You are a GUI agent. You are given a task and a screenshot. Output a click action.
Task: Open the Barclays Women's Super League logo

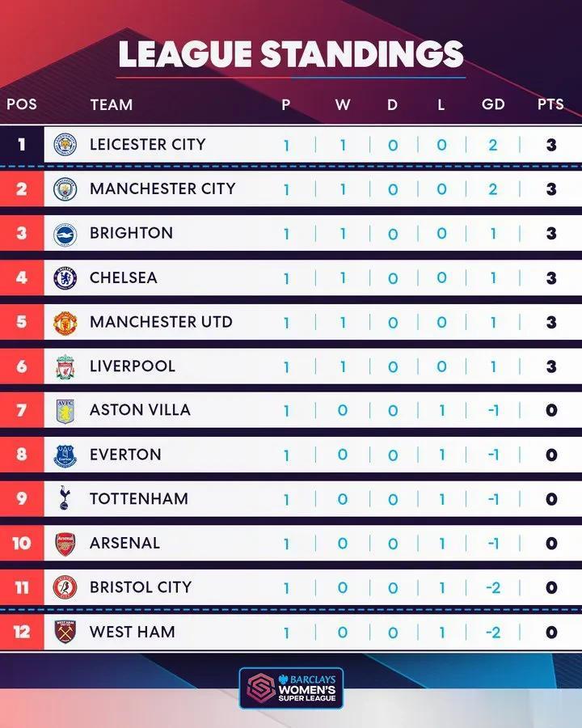pyautogui.click(x=291, y=688)
